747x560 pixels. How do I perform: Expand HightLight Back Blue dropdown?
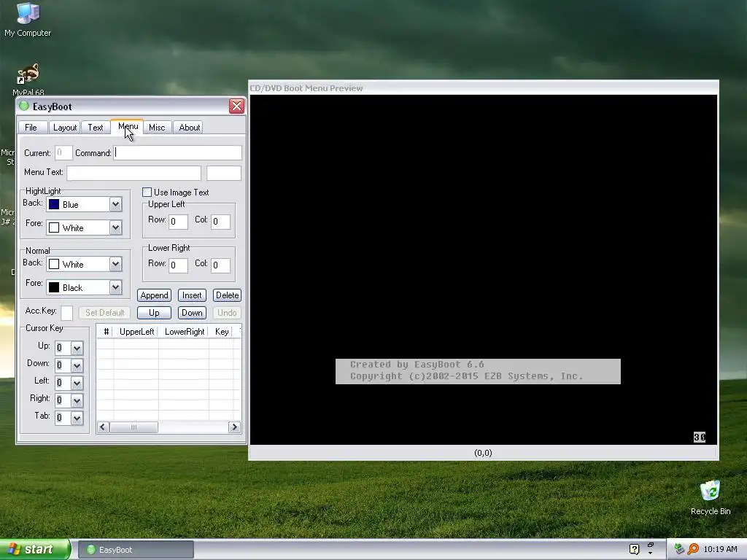pyautogui.click(x=115, y=204)
